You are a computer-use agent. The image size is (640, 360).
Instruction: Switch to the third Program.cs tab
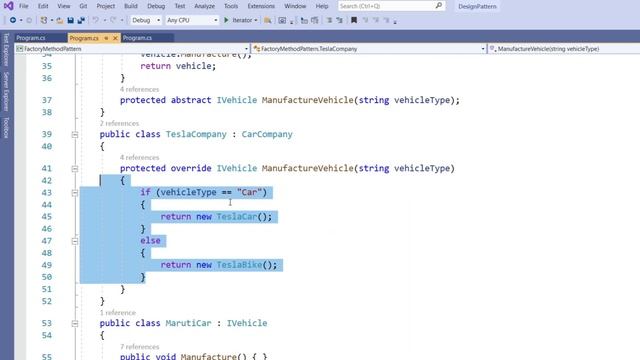(147, 38)
